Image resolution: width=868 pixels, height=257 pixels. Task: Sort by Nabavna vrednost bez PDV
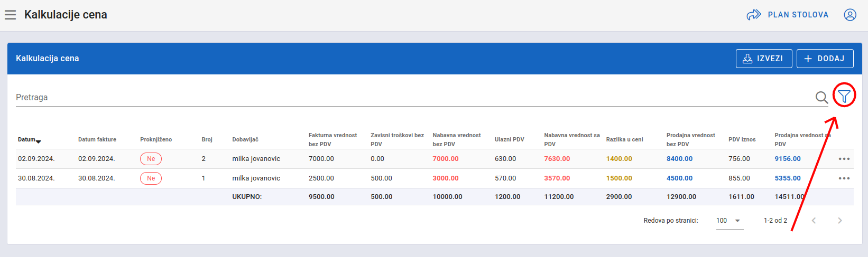pyautogui.click(x=457, y=139)
